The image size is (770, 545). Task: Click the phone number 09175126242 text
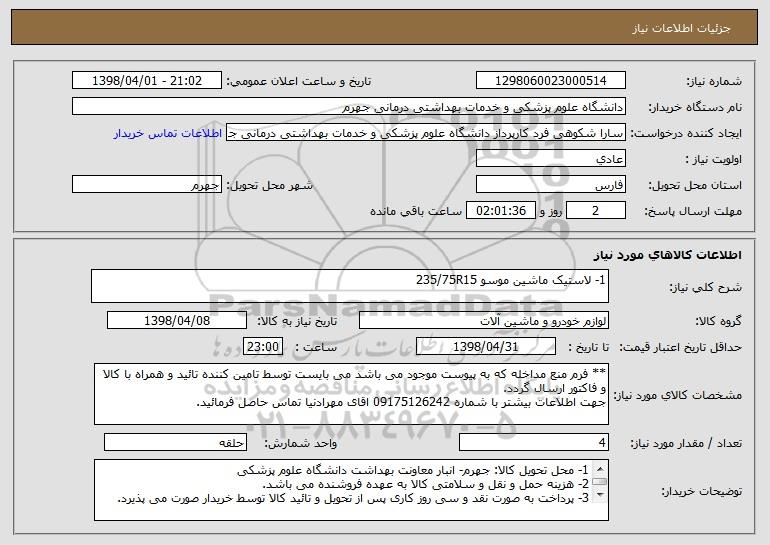click(x=412, y=403)
